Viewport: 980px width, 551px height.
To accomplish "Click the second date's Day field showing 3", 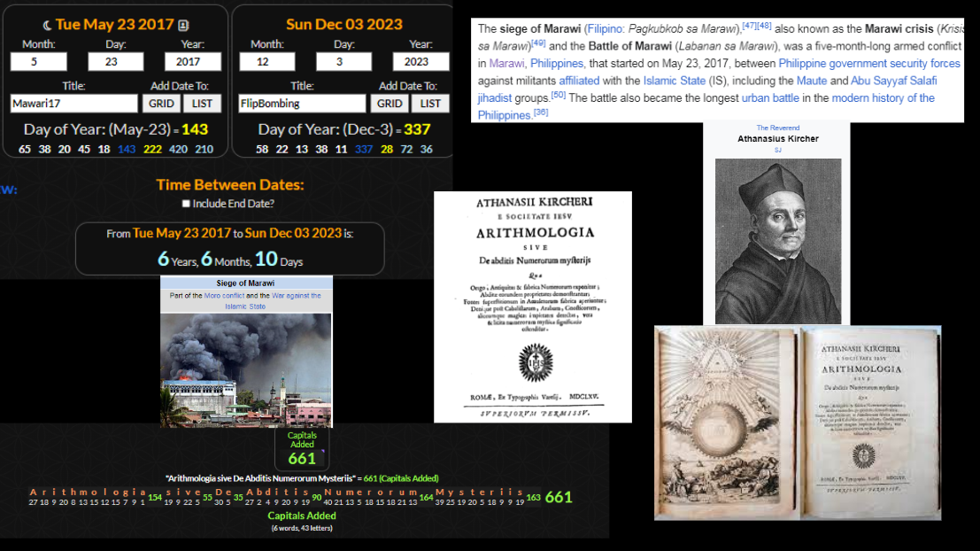I will coord(343,61).
